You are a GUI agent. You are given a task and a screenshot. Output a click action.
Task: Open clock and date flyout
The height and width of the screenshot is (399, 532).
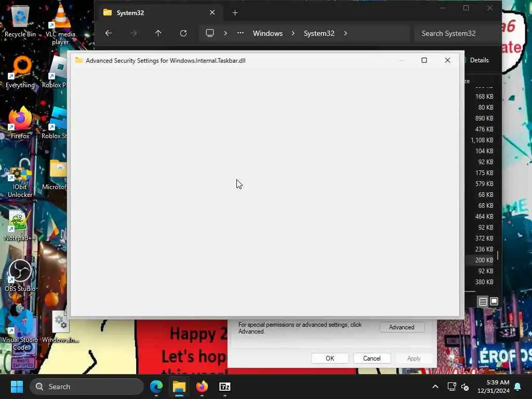(494, 387)
